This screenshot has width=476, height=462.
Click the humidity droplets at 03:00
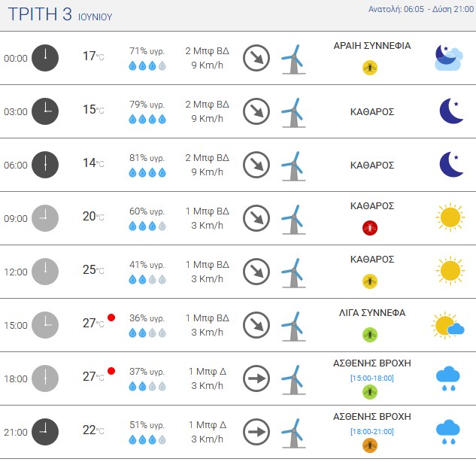pyautogui.click(x=147, y=119)
